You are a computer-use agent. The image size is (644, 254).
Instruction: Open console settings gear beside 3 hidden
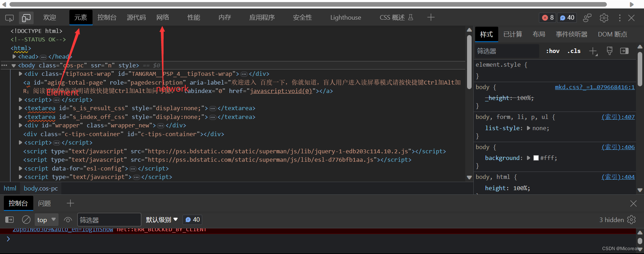click(631, 220)
